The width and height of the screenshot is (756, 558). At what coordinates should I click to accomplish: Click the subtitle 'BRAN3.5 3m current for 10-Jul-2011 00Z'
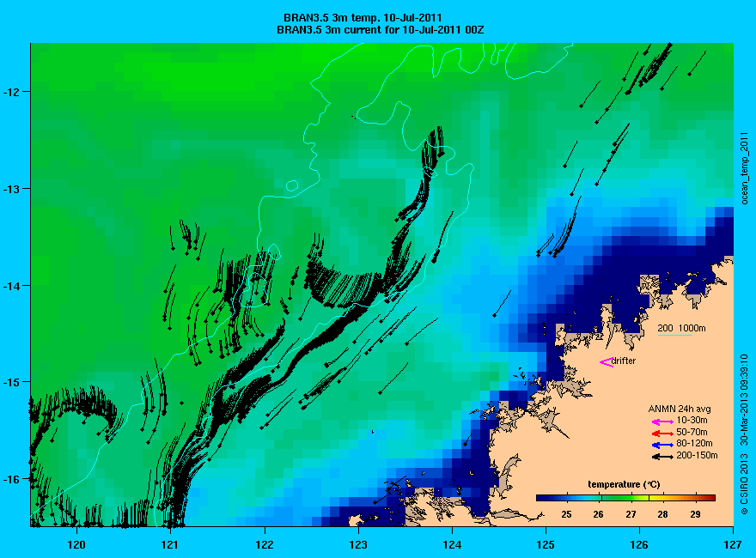point(381,30)
